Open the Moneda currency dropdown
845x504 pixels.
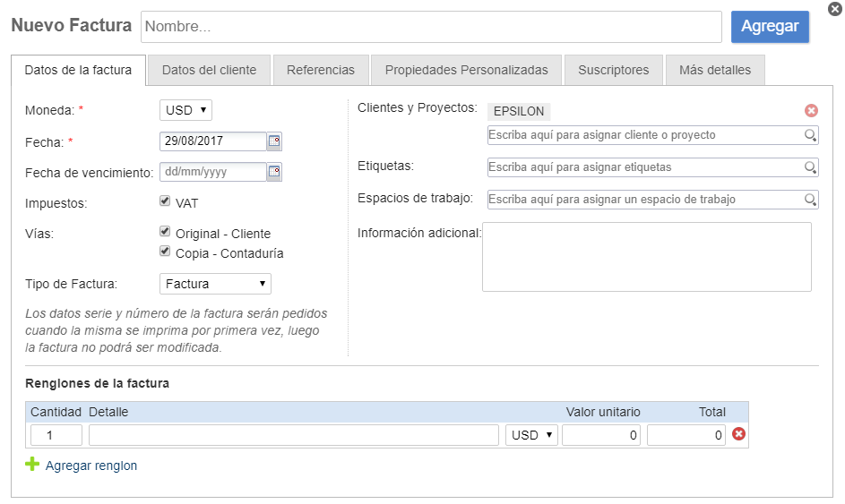pyautogui.click(x=185, y=110)
